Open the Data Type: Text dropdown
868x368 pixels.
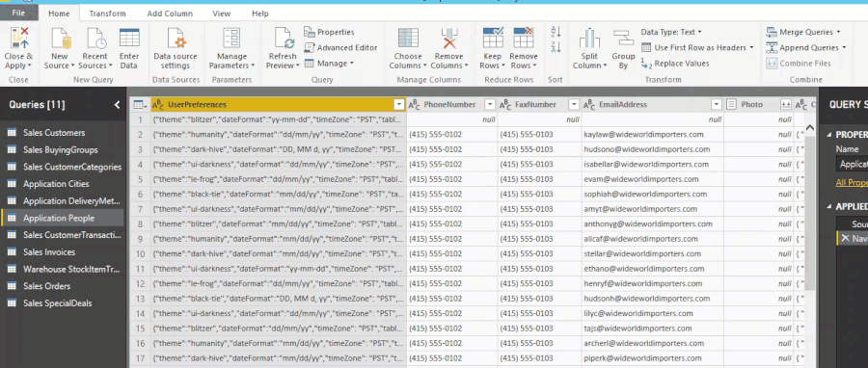coord(671,32)
